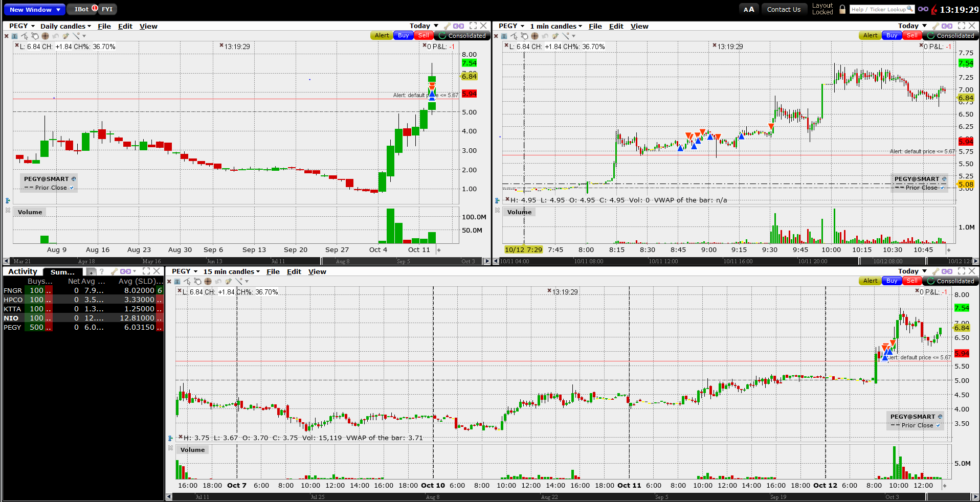Screen dimensions: 980x502
Task: Open the wrench configure icon of 1 min chart
Action: point(936,26)
